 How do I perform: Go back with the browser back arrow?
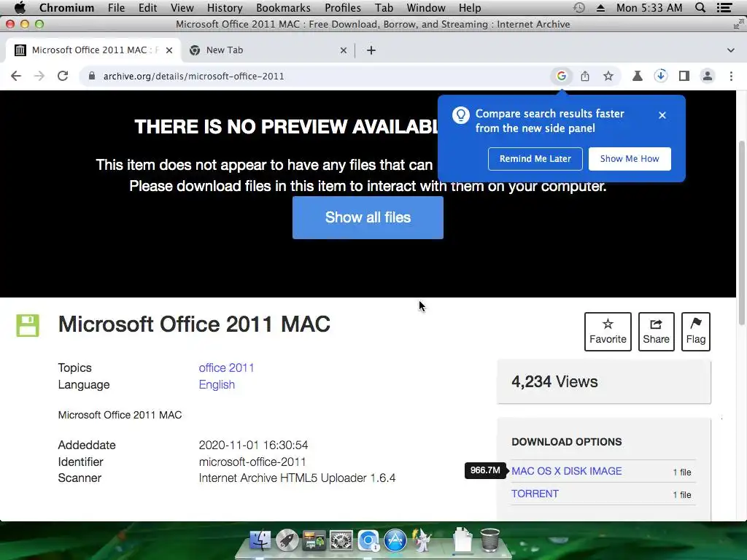pyautogui.click(x=16, y=76)
